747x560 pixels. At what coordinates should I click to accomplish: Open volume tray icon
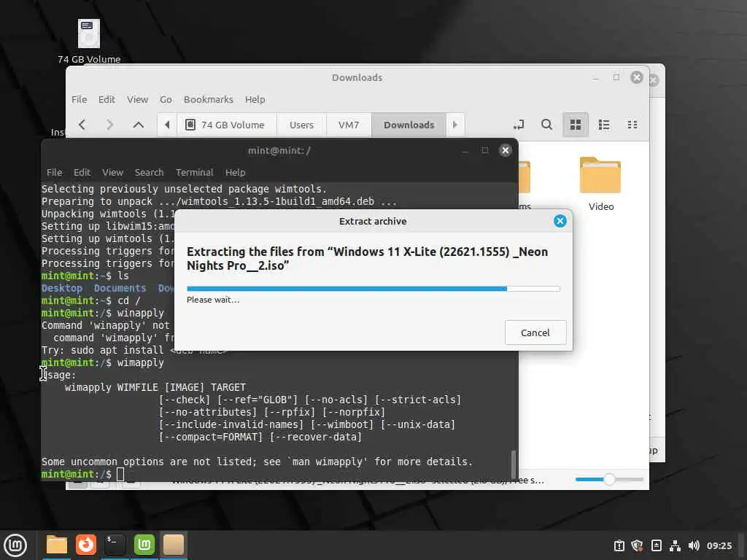[694, 545]
